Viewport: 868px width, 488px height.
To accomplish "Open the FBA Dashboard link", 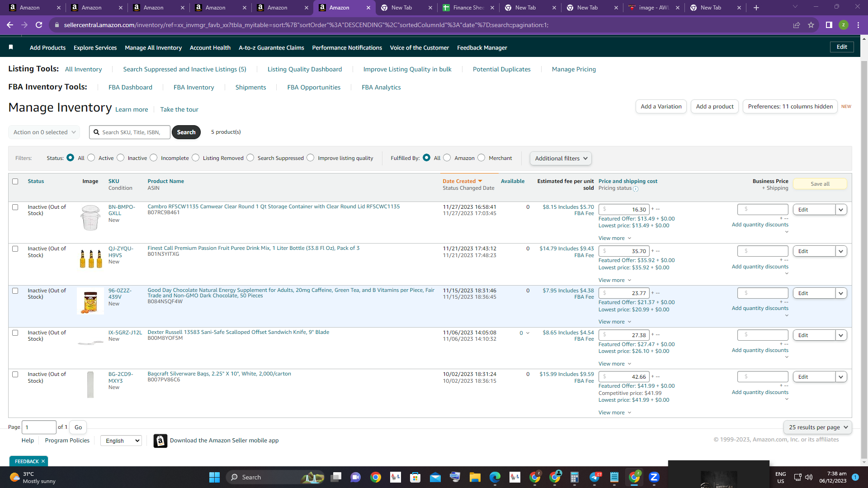I will [x=130, y=87].
